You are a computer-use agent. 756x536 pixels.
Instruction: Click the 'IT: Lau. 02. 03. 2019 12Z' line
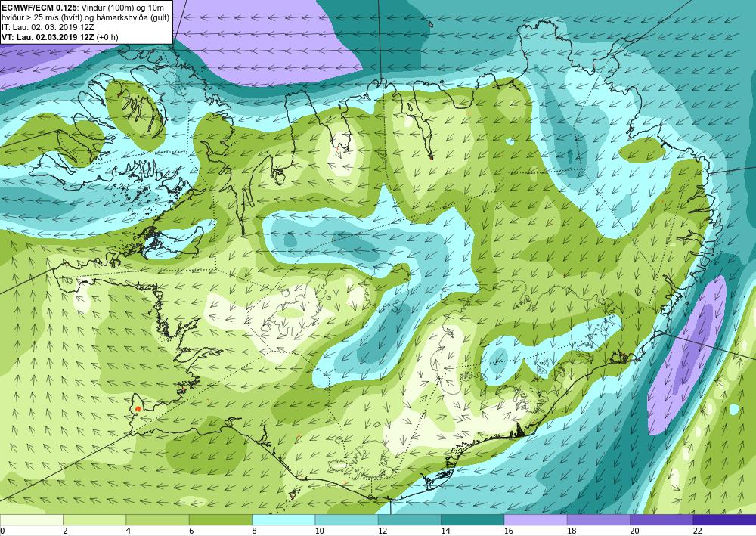tap(48, 27)
